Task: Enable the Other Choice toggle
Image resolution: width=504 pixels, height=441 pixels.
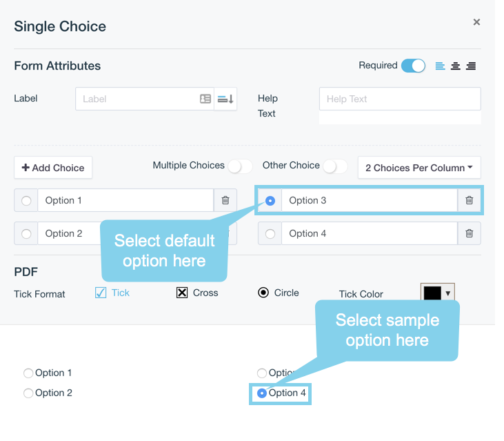Action: pyautogui.click(x=335, y=166)
